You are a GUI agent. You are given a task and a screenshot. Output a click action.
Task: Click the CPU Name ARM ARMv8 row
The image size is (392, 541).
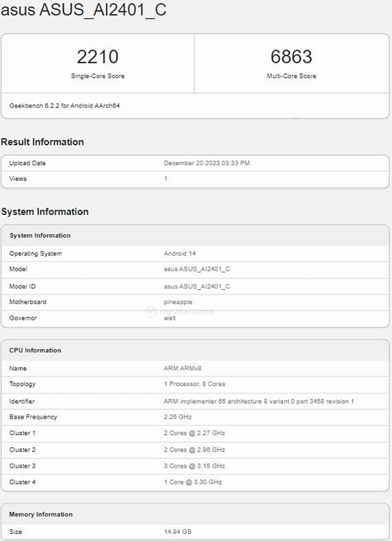(x=178, y=368)
